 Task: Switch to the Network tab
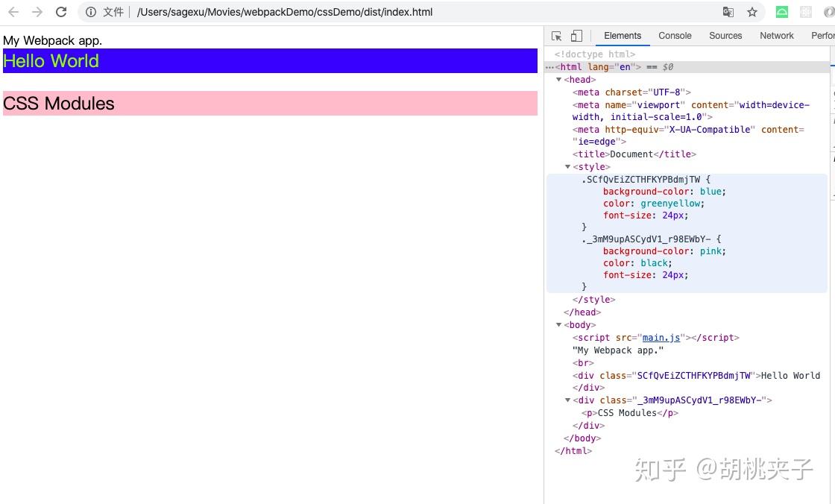(x=776, y=36)
